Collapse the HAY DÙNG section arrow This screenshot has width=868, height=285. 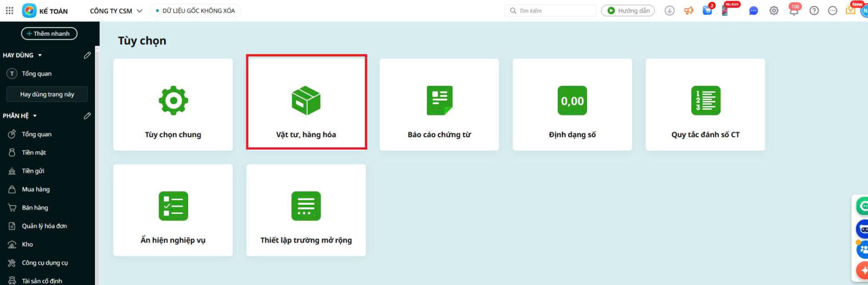[x=40, y=55]
